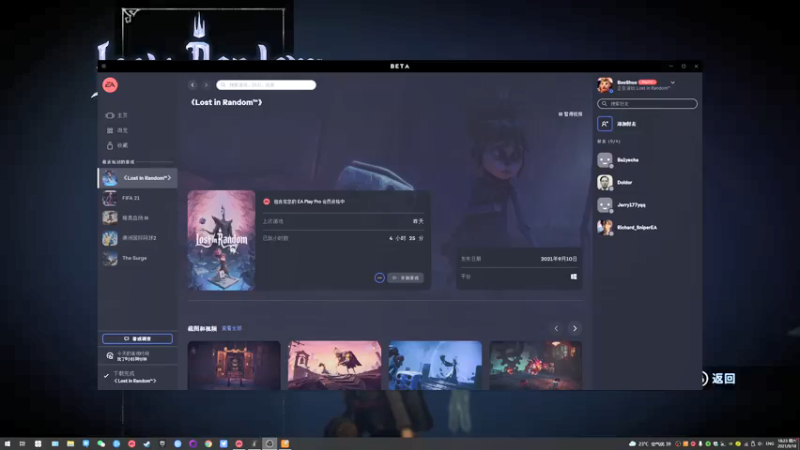
Task: Click the Windows platform icon
Action: tap(573, 277)
